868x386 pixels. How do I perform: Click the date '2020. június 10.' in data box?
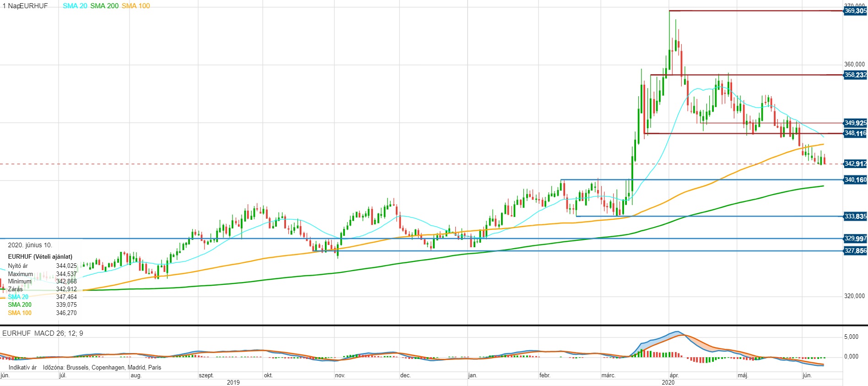[x=30, y=245]
